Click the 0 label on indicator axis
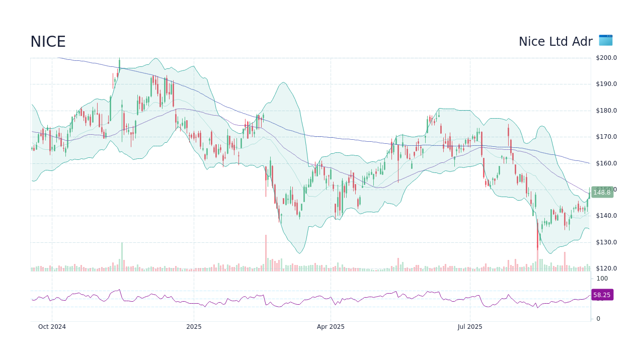Image resolution: width=644 pixels, height=362 pixels. (597, 318)
